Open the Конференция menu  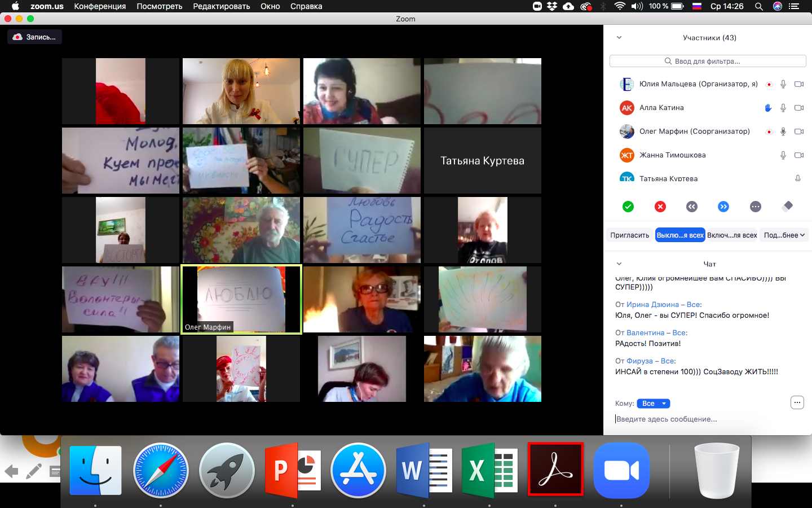(100, 6)
